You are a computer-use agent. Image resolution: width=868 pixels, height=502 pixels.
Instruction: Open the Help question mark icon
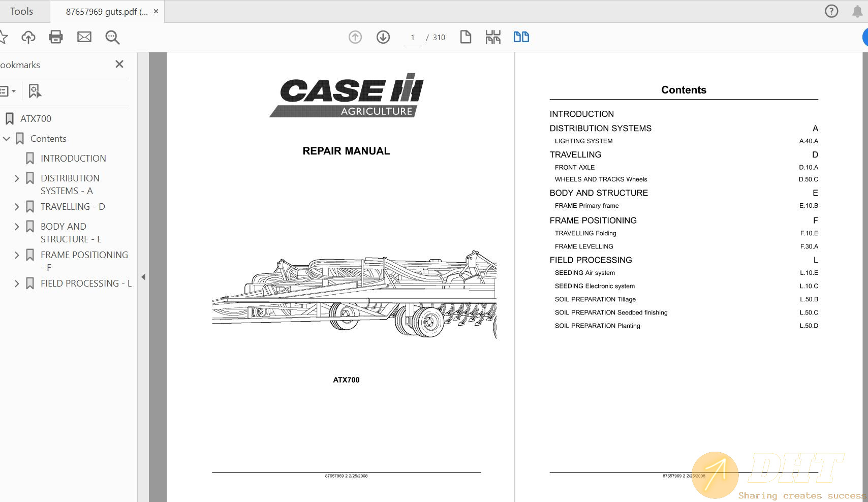point(831,11)
